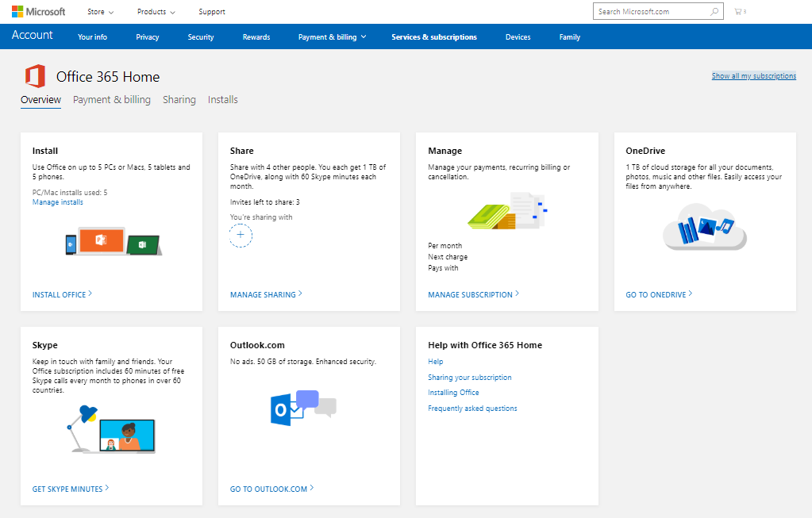Click the OneDrive cloud illustration
Image resolution: width=812 pixels, height=518 pixels.
[705, 227]
